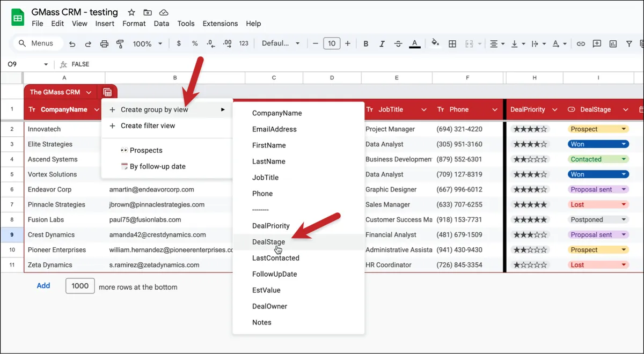Open the horizontal align dropdown

(x=497, y=44)
